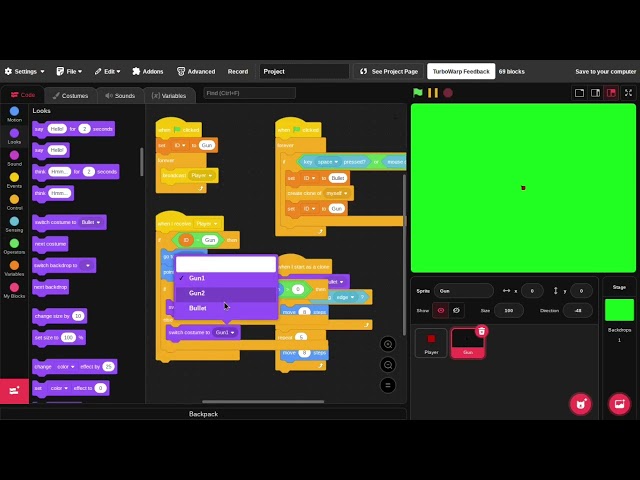Open TurboWarp Feedback
640x480 pixels.
pyautogui.click(x=461, y=71)
